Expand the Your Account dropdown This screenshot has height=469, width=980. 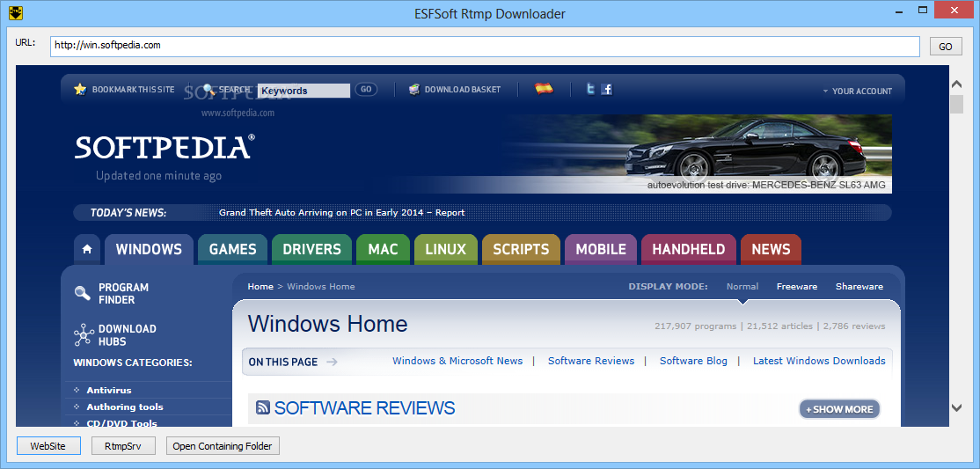click(857, 91)
